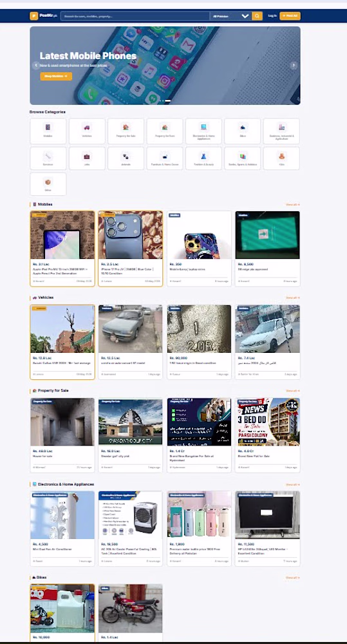Viewport: 347px width, 644px height.
Task: Click the Rs. 4,500 price text
Action: [40, 544]
